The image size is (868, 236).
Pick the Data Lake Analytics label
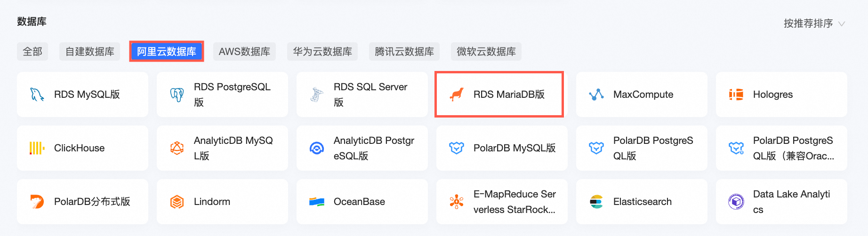coord(792,202)
